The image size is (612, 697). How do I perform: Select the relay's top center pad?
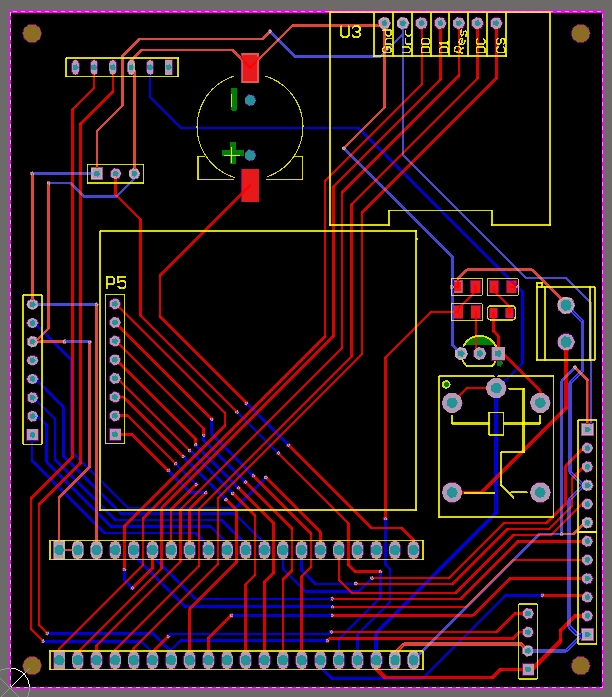coord(496,388)
